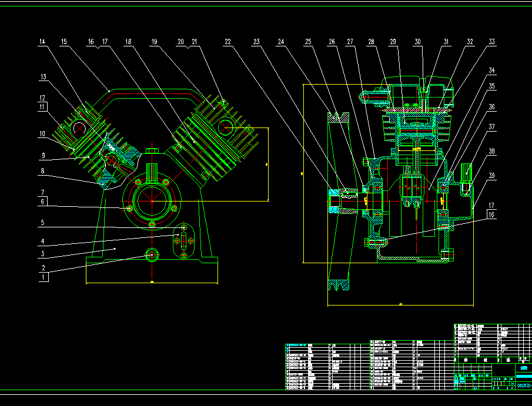Screen dimensions: 532x406
Task: Pick part callout number 3
Action: point(42,253)
